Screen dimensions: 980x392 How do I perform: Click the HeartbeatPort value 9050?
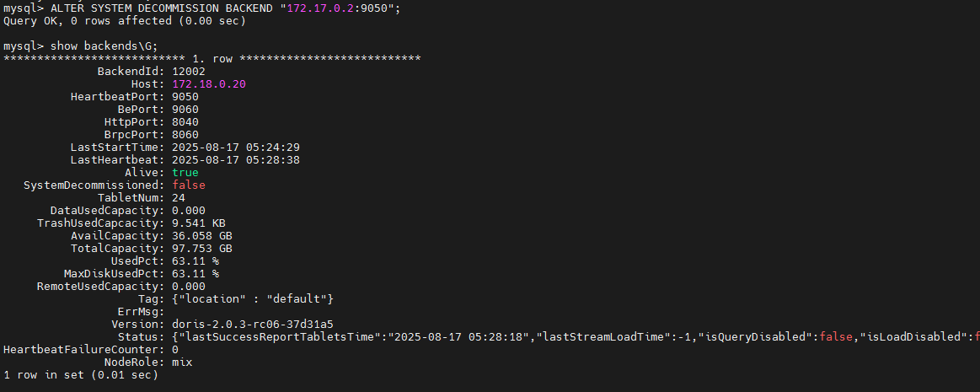185,97
